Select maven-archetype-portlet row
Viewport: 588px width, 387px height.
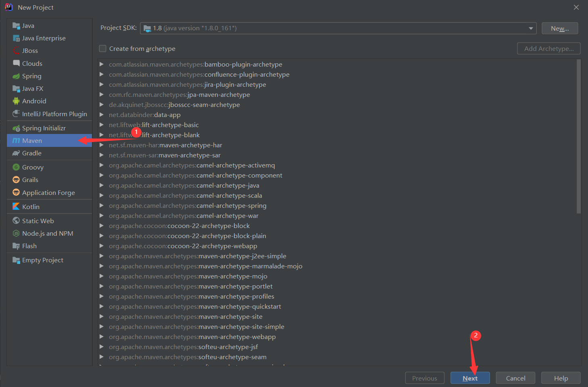(x=337, y=286)
